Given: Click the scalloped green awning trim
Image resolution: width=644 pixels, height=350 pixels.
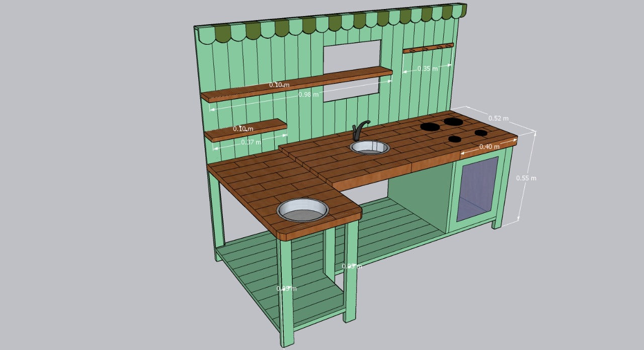Looking at the screenshot, I should pos(332,23).
